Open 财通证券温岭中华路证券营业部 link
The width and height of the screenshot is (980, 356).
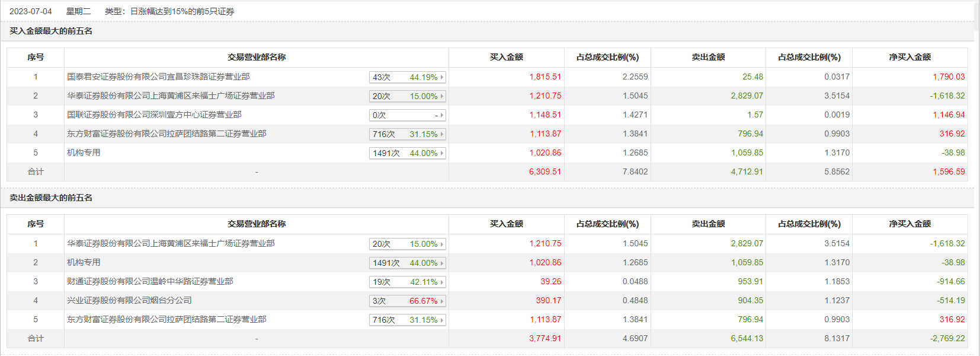pos(150,281)
